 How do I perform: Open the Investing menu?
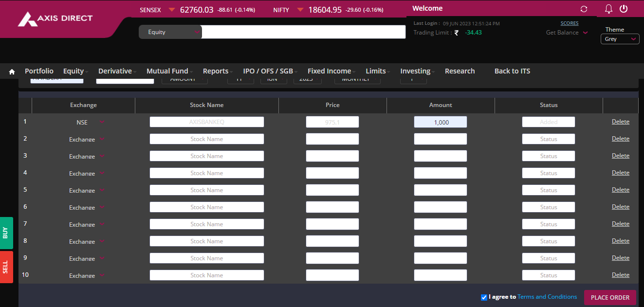point(417,71)
